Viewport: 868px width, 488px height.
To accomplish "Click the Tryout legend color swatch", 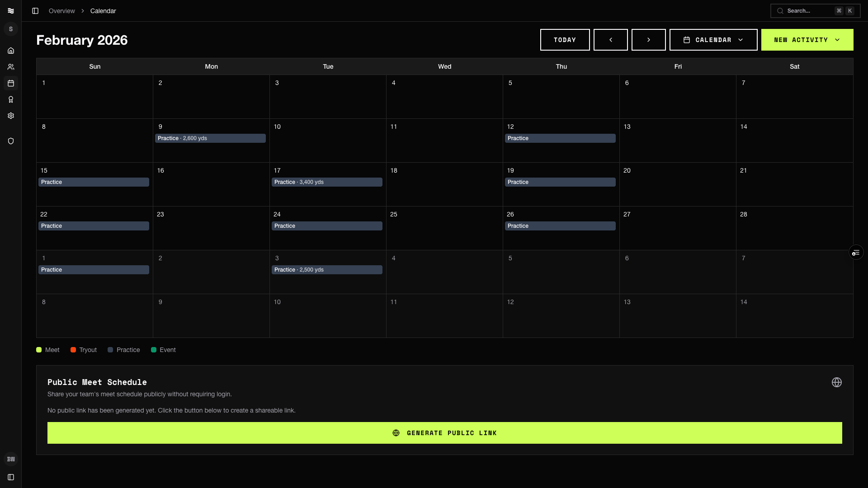I will click(73, 350).
